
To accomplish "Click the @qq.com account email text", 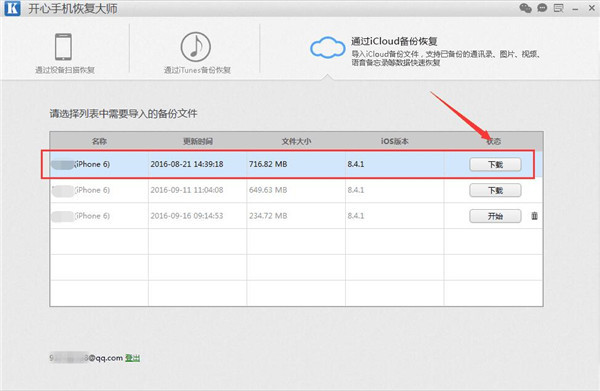I will coord(86,358).
